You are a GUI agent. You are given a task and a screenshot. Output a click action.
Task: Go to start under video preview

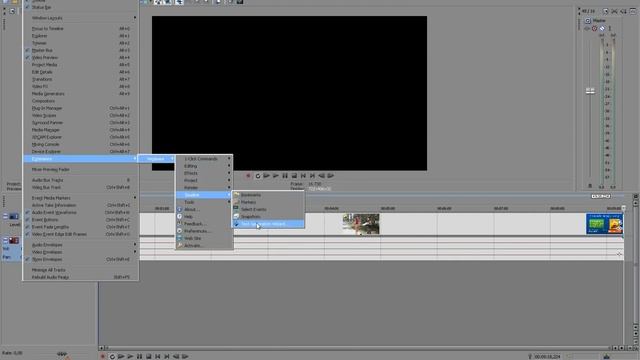[x=303, y=176]
